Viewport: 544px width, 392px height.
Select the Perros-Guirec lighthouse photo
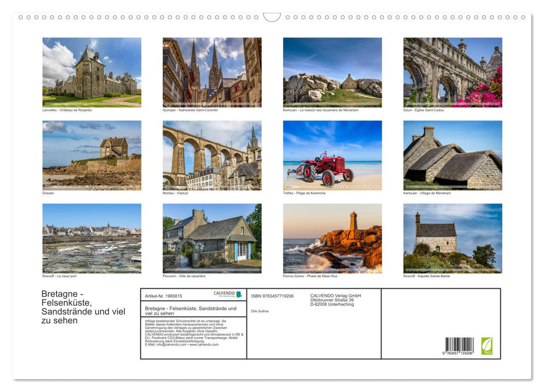(332, 238)
